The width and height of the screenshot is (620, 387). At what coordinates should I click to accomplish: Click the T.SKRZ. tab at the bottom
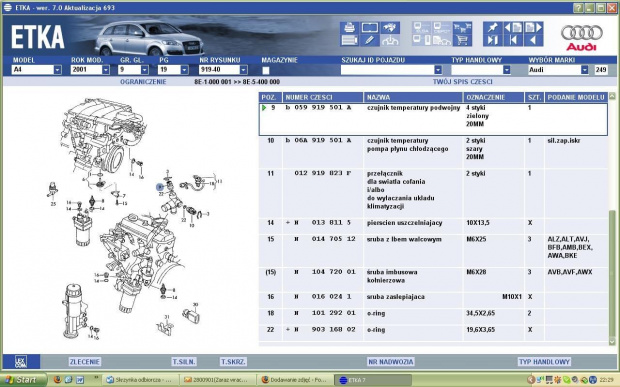pos(233,362)
